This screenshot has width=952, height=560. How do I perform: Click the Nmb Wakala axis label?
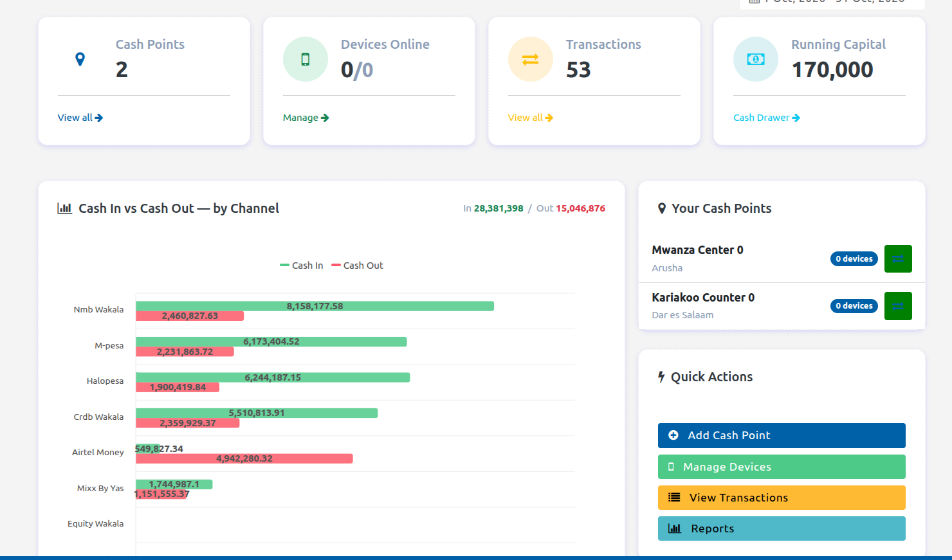98,309
